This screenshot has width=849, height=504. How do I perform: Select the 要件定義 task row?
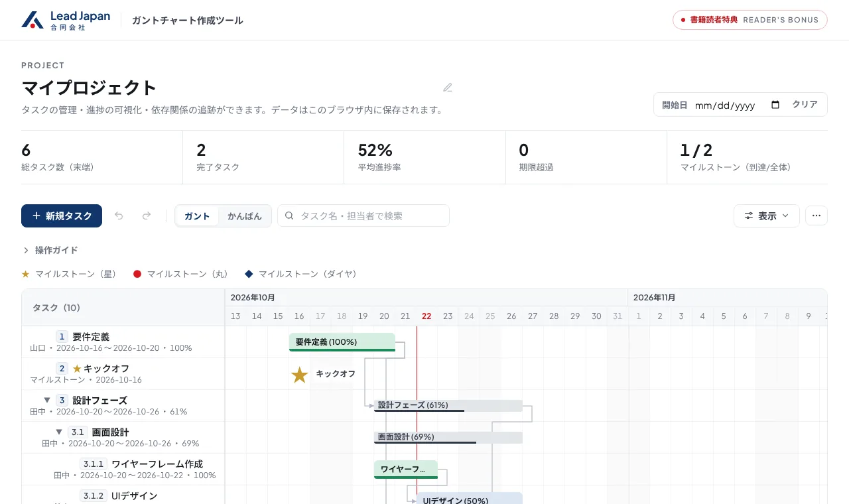[x=123, y=342]
